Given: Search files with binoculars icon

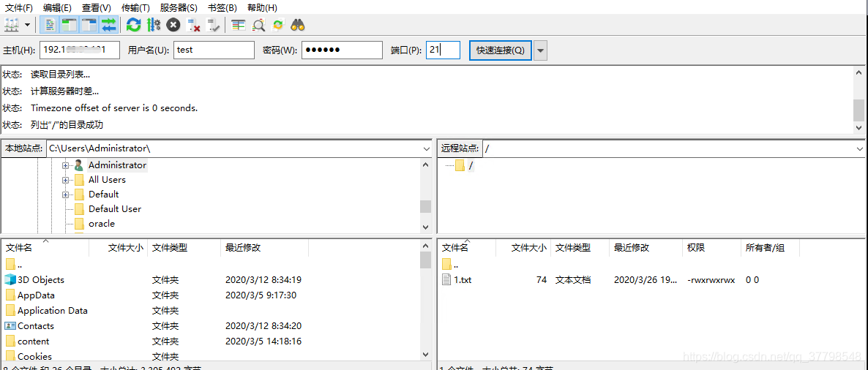Looking at the screenshot, I should tap(299, 24).
